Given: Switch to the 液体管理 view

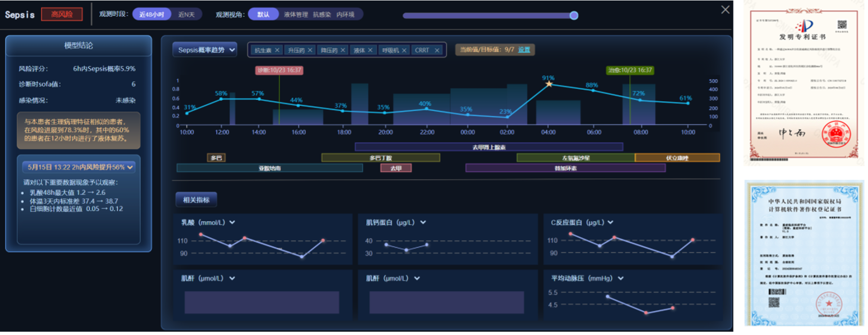Looking at the screenshot, I should coord(296,14).
